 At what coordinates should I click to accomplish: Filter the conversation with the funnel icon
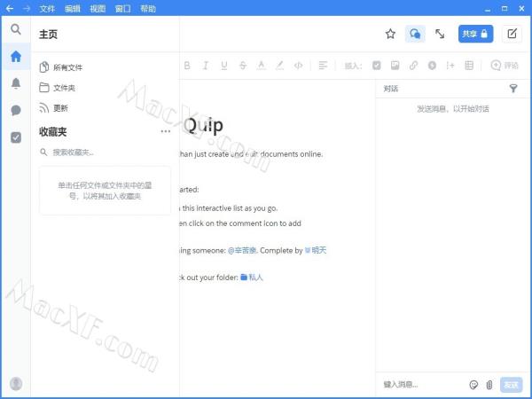click(513, 89)
